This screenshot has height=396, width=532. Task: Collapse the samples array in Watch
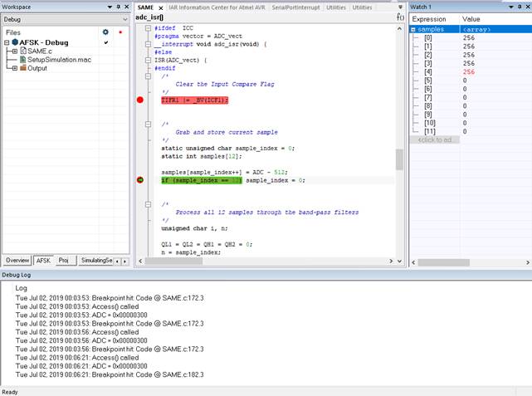pyautogui.click(x=414, y=29)
